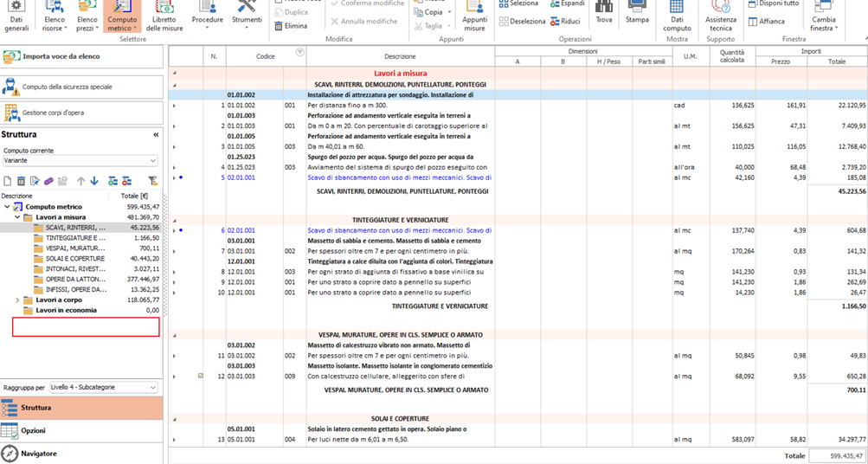Click Seleziona in Operazioni group
This screenshot has height=464, width=868.
point(518,3)
